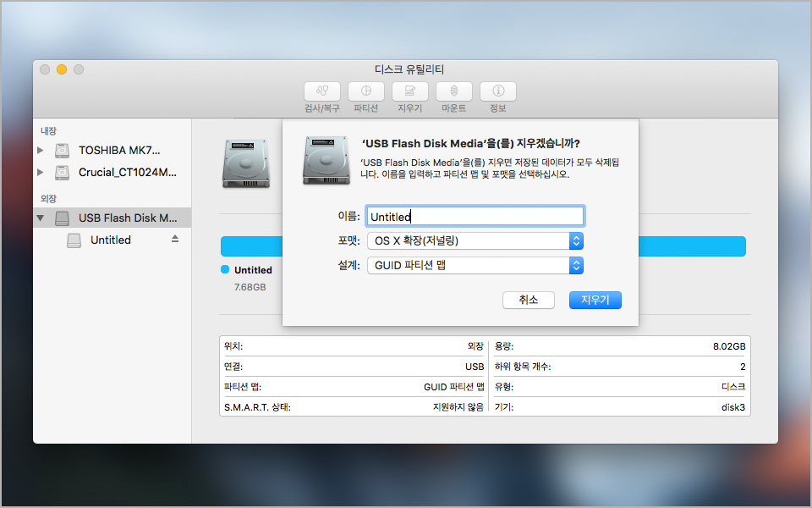Open the Info (정보) toolbar icon
This screenshot has width=812, height=508.
[x=497, y=91]
